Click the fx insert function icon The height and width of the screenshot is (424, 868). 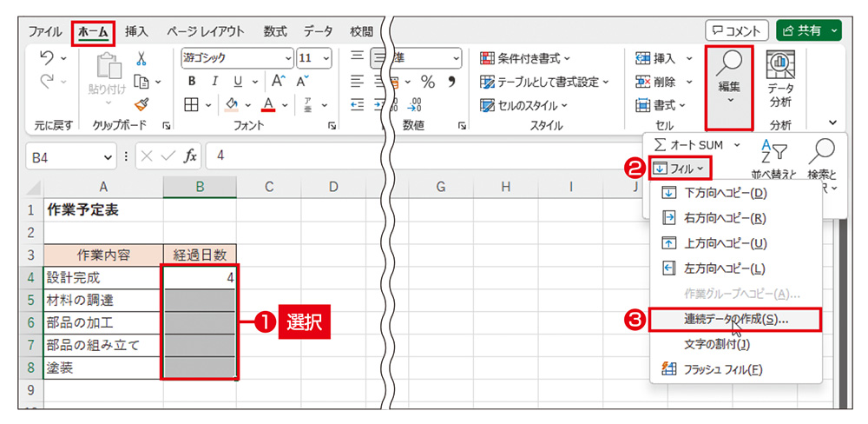pyautogui.click(x=190, y=156)
